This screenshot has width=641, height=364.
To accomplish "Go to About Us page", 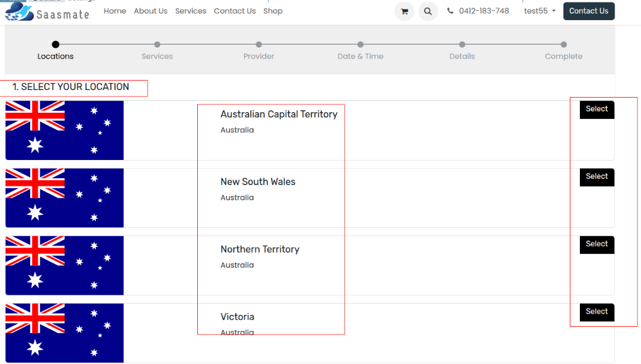I will click(x=151, y=11).
